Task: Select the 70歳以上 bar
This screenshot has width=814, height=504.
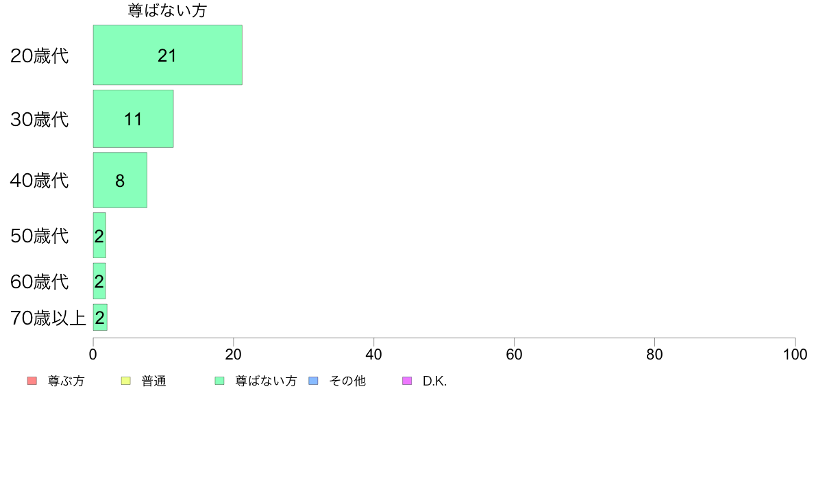Action: point(100,317)
